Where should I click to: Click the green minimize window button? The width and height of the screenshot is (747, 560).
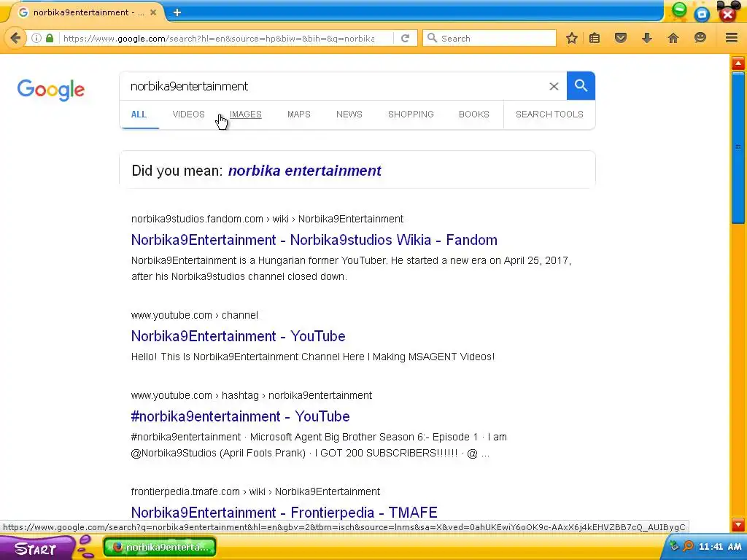(679, 9)
